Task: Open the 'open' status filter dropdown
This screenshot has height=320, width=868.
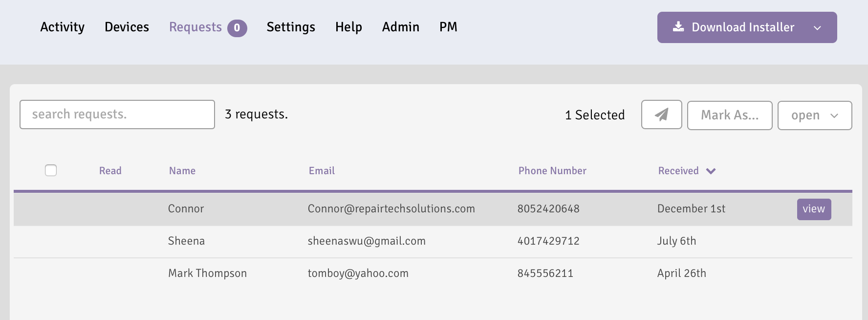Action: 814,115
